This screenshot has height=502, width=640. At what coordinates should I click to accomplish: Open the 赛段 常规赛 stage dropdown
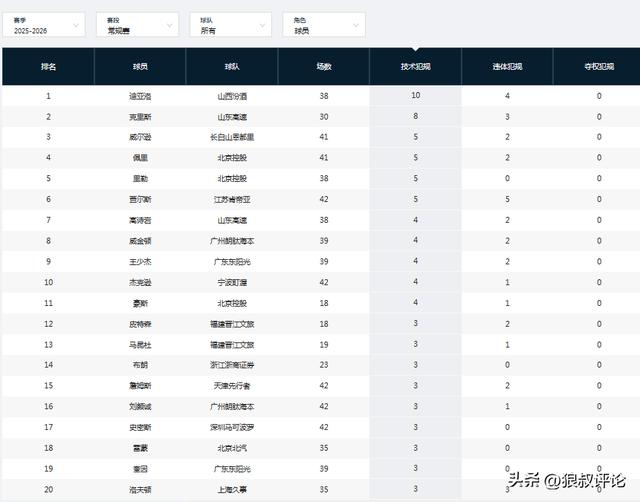tap(137, 25)
